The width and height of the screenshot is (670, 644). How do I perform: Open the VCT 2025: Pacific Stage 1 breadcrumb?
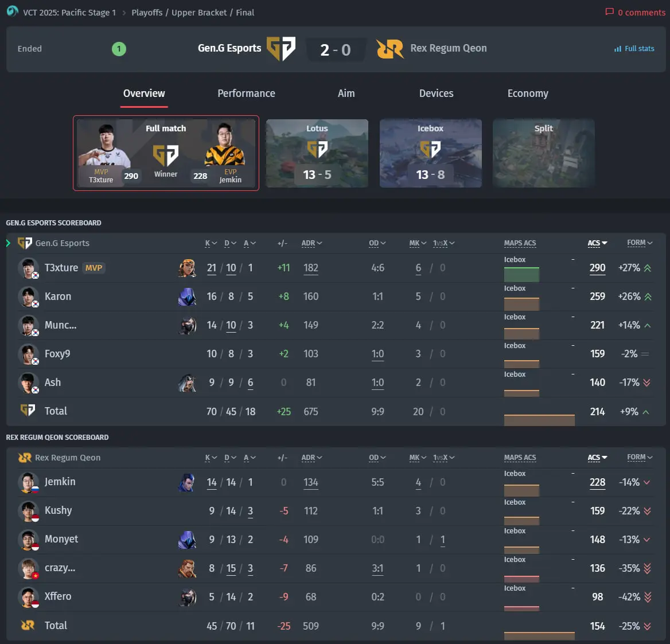(69, 13)
